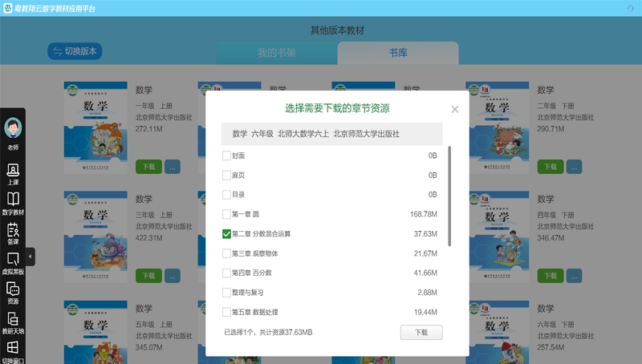Open more options for 三年级 上册 book

(x=173, y=276)
